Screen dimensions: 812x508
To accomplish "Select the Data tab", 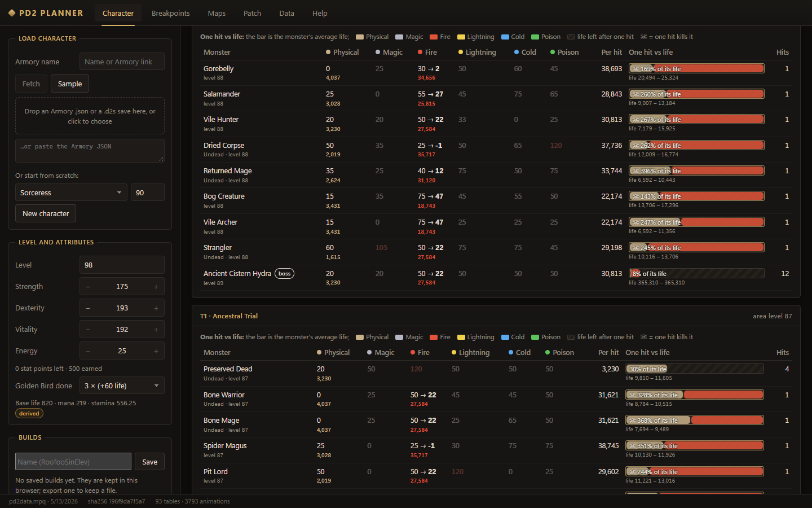I will point(286,13).
